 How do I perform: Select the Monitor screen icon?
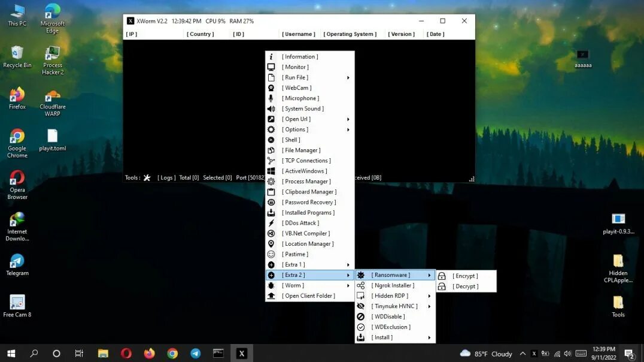tap(271, 67)
